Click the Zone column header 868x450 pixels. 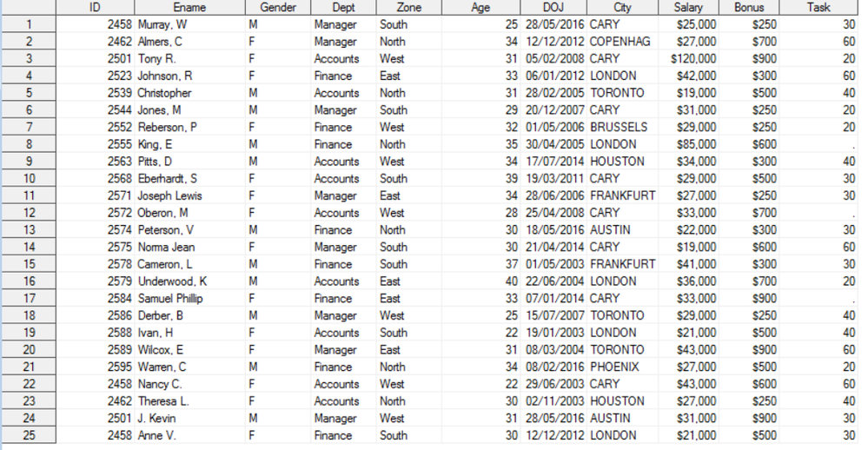408,8
